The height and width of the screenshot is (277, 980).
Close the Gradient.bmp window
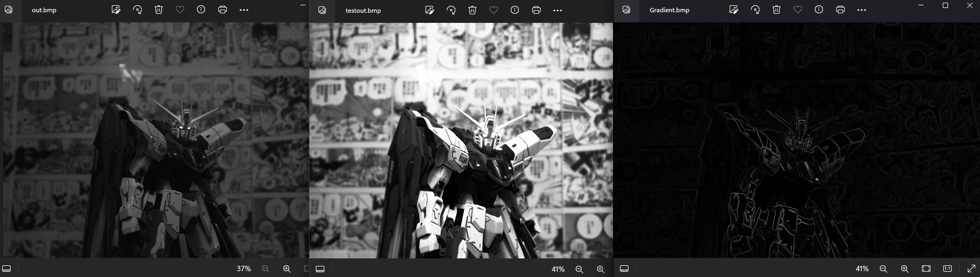tap(969, 5)
